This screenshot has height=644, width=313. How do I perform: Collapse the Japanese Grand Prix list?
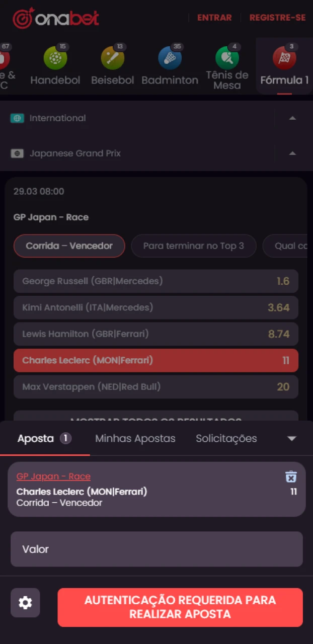[292, 153]
